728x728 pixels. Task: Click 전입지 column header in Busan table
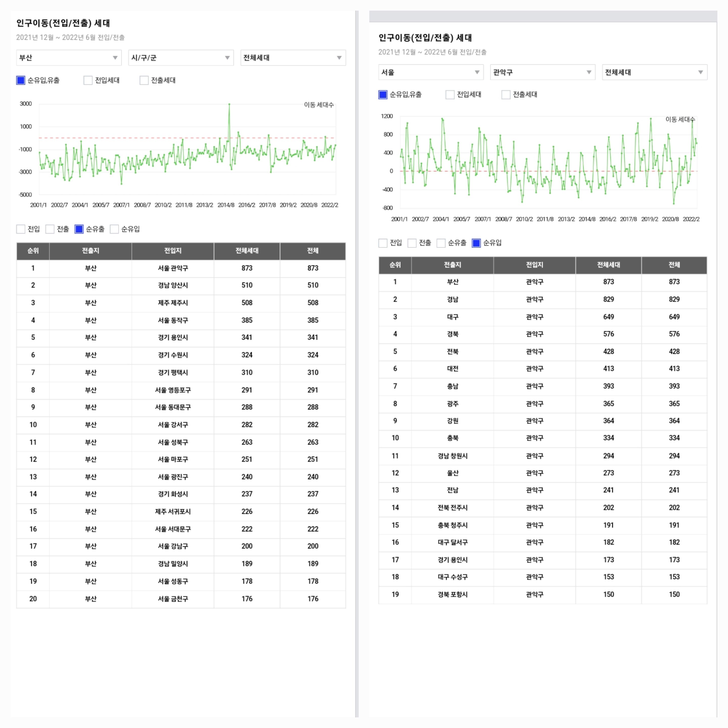click(x=173, y=251)
